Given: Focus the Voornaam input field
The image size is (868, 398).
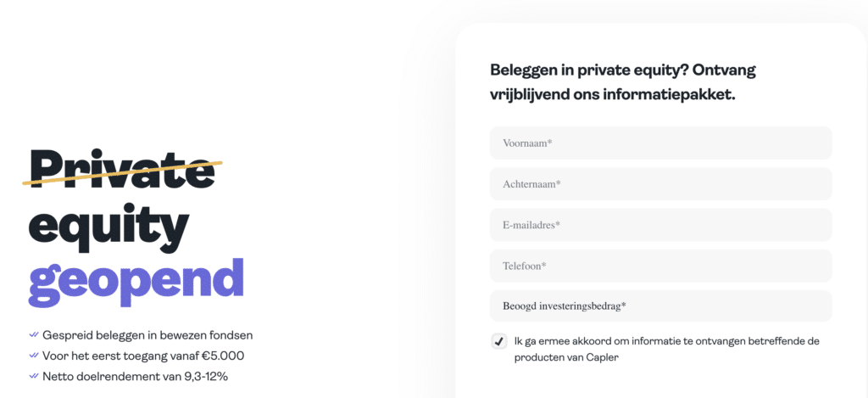Looking at the screenshot, I should click(660, 143).
